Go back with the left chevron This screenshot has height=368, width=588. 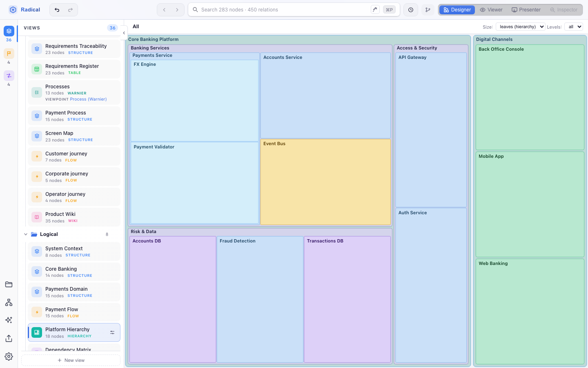(x=164, y=10)
